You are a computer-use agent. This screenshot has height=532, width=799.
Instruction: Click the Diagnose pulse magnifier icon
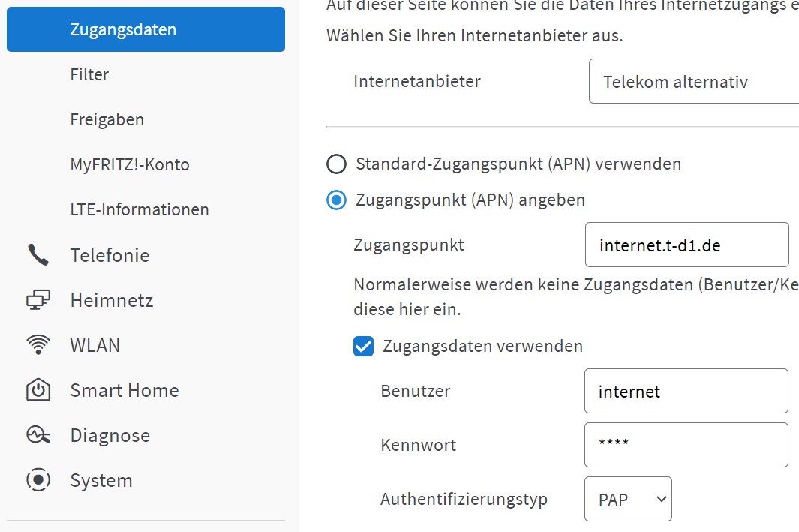pyautogui.click(x=38, y=435)
